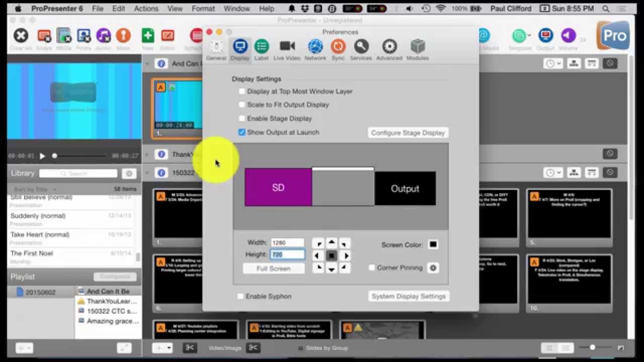Click the Corner Pinning gear icon
This screenshot has width=644, height=362.
point(433,268)
